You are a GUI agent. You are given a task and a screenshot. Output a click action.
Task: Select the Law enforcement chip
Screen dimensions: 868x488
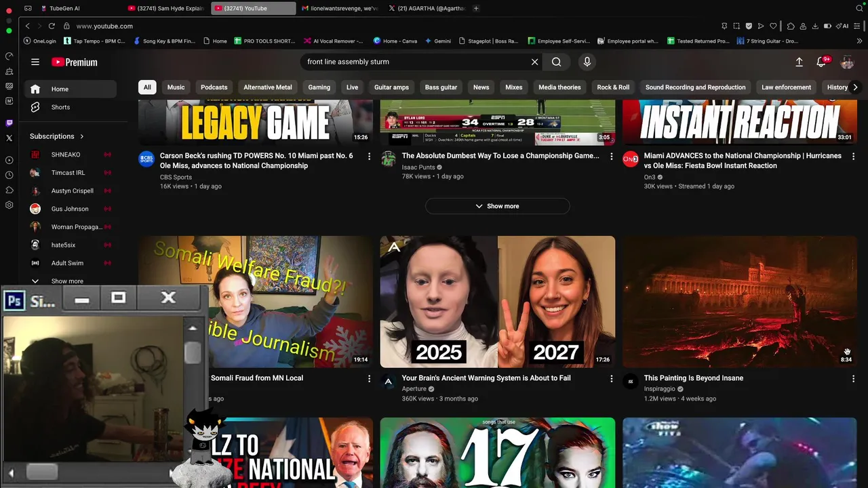(786, 87)
